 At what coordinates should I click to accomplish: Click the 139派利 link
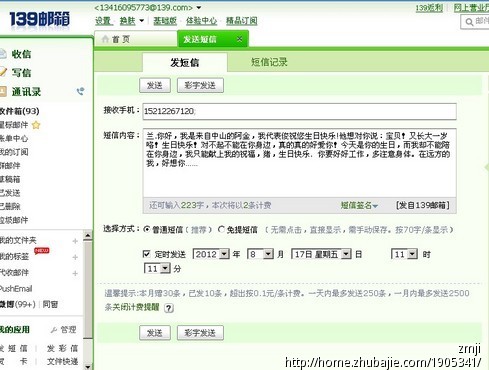[x=429, y=8]
